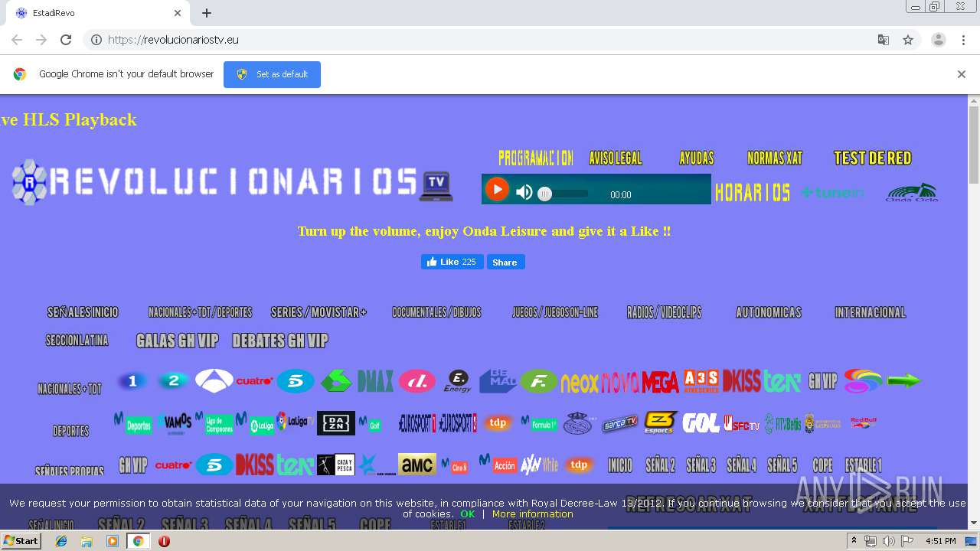Open NORMAS XAT page
Screen dimensions: 980x551
click(x=775, y=158)
